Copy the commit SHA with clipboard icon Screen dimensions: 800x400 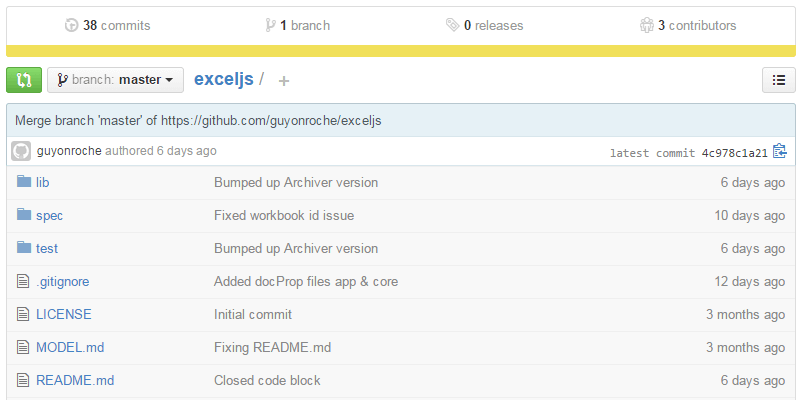click(780, 152)
